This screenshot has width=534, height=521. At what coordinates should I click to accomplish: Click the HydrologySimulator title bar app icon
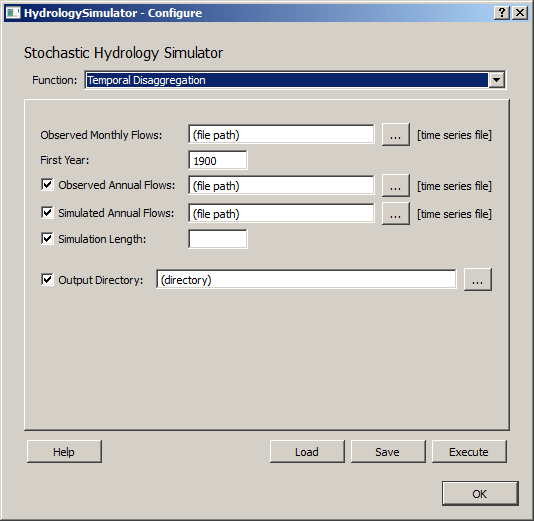13,13
